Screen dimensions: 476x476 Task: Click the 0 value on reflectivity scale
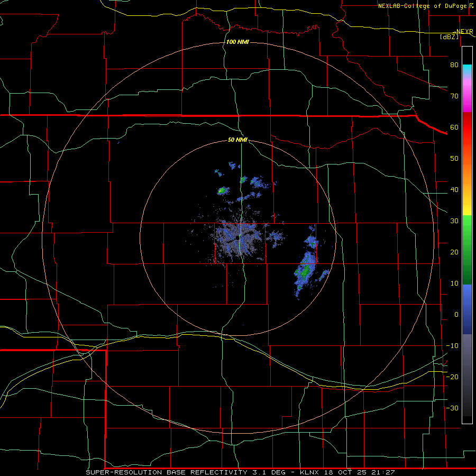[x=456, y=315]
